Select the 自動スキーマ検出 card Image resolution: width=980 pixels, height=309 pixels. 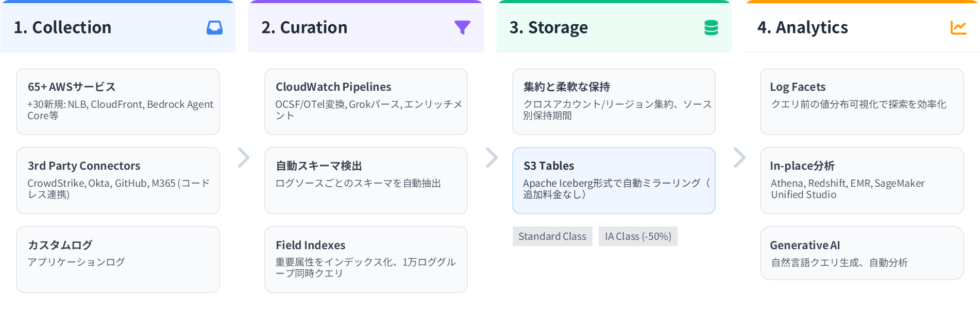pyautogui.click(x=366, y=181)
